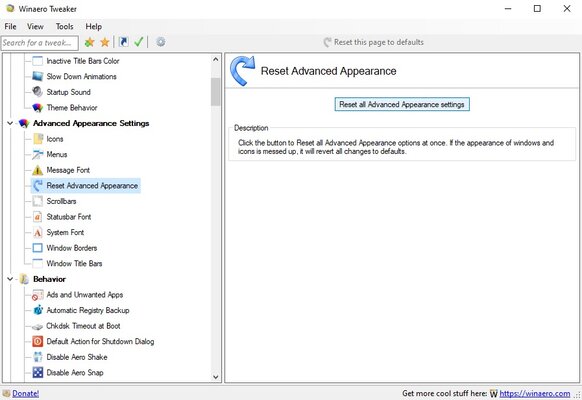The height and width of the screenshot is (400, 582).
Task: Click the Donate! link
Action: coord(26,393)
